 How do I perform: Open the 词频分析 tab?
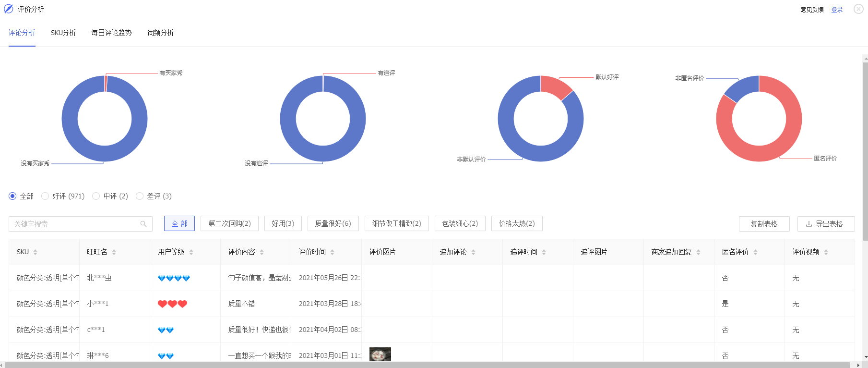click(x=160, y=33)
